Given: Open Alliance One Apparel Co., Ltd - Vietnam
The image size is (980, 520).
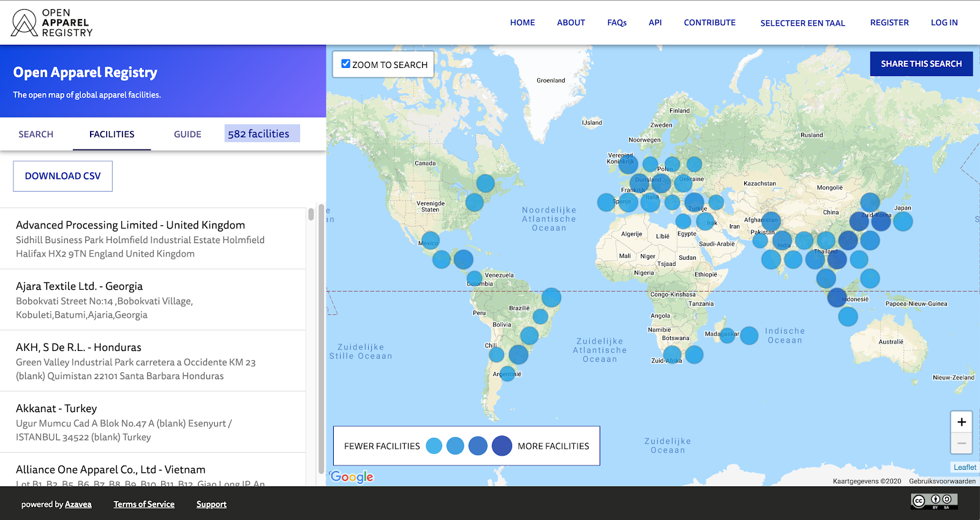Looking at the screenshot, I should [x=153, y=470].
